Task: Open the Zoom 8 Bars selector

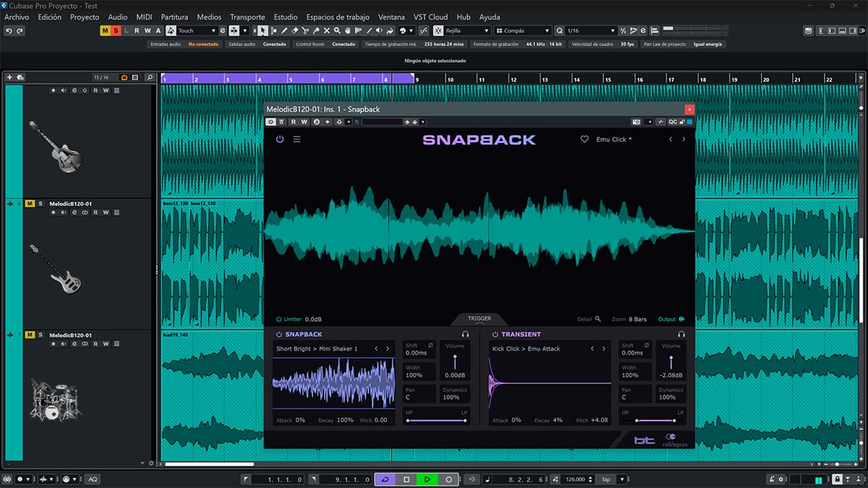Action: point(629,319)
